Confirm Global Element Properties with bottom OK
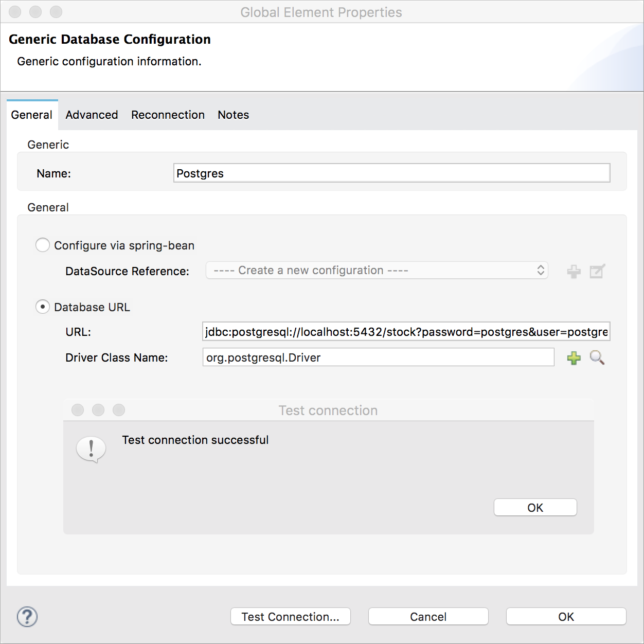 566,616
